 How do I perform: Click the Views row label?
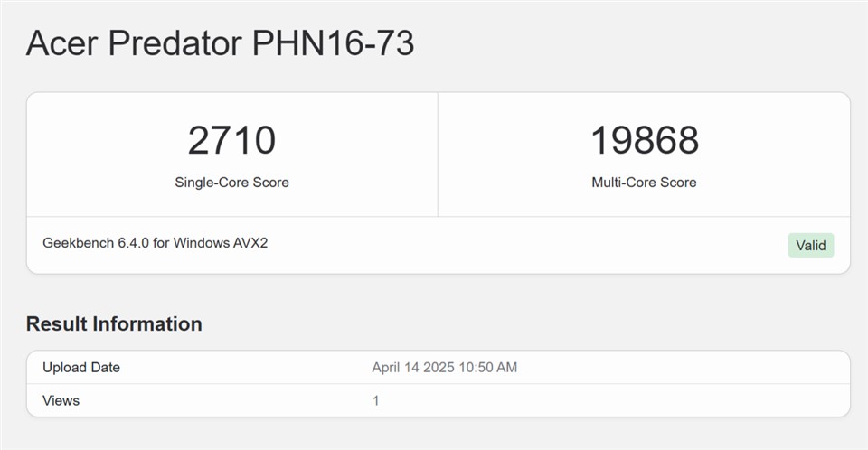point(61,400)
